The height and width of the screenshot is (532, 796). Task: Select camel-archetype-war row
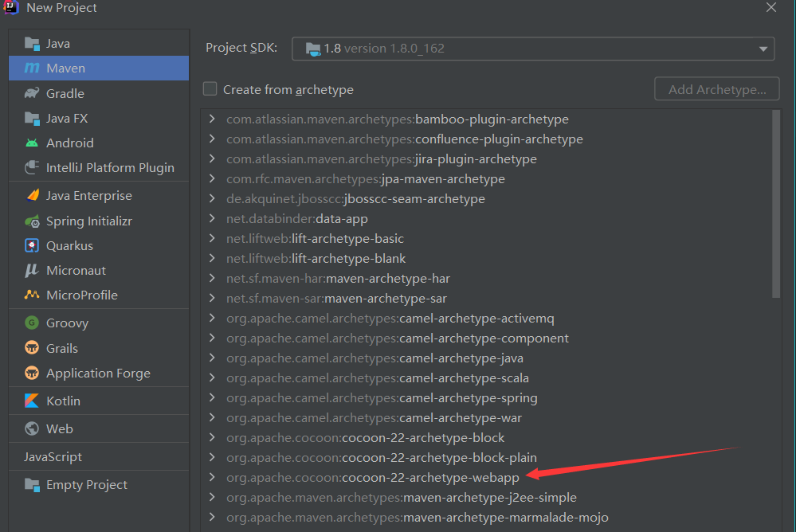[x=486, y=418]
